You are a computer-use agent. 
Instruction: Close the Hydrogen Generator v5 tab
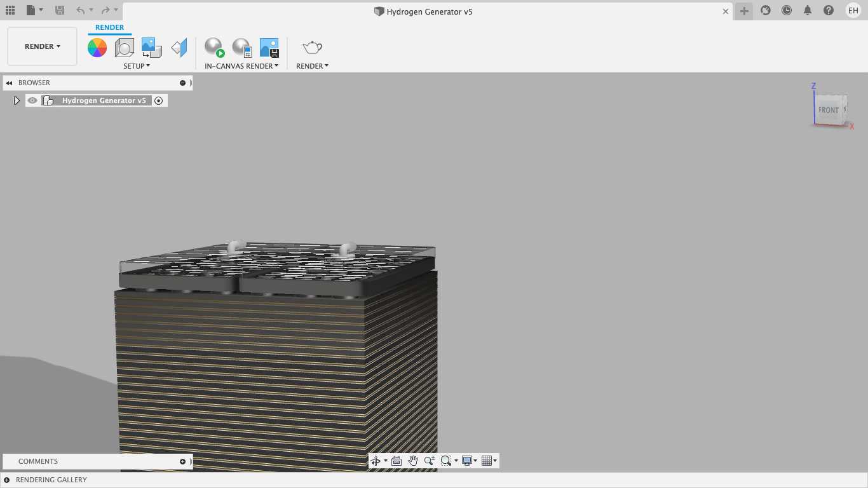click(726, 11)
